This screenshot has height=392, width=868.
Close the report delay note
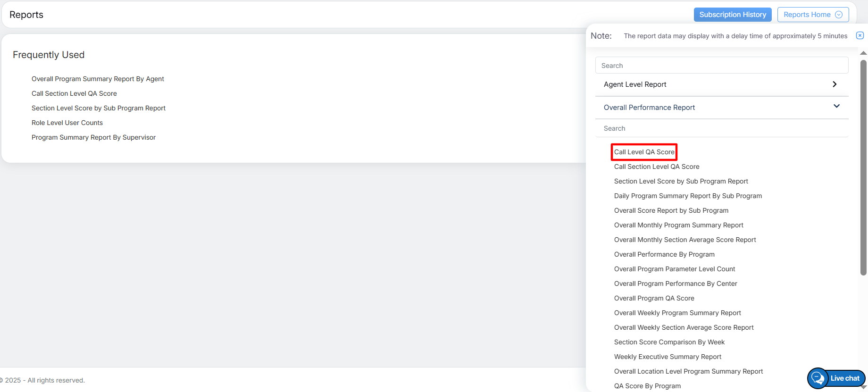coord(860,35)
